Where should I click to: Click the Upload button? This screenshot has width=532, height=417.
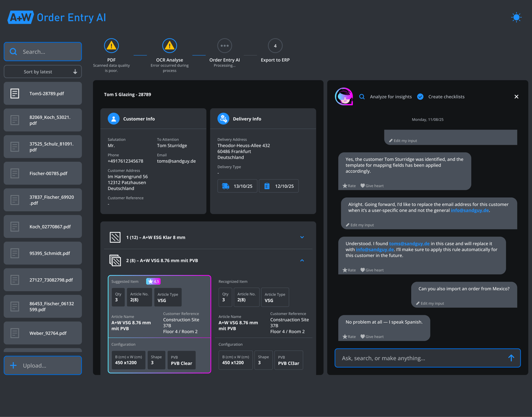pyautogui.click(x=43, y=366)
